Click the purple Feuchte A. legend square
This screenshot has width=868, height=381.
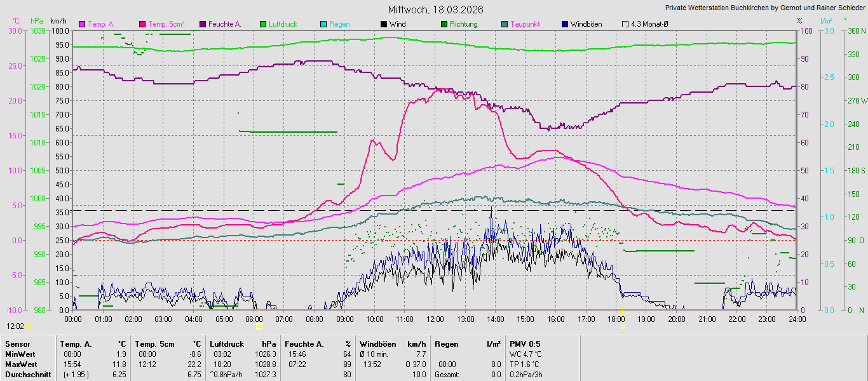pos(203,24)
